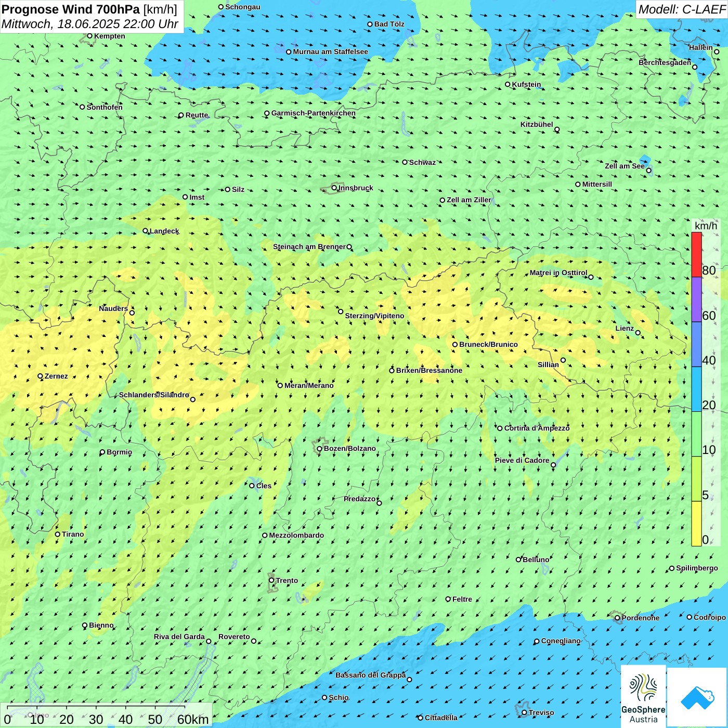Click the 'Cortina d'Ampezzo' place label
The width and height of the screenshot is (728, 728).
537,428
